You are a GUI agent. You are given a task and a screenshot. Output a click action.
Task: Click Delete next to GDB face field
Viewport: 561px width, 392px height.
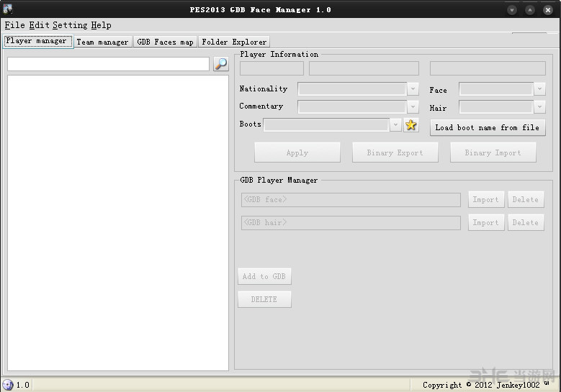pyautogui.click(x=526, y=199)
